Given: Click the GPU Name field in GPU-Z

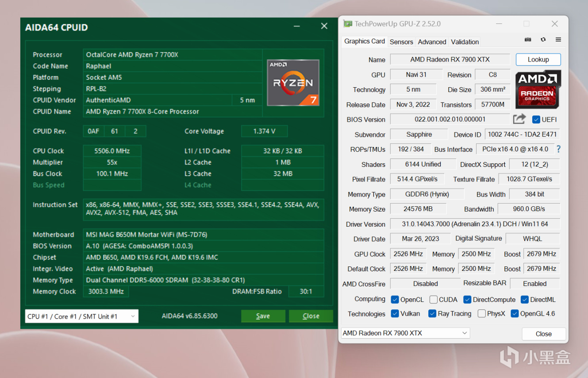Looking at the screenshot, I should (x=450, y=59).
